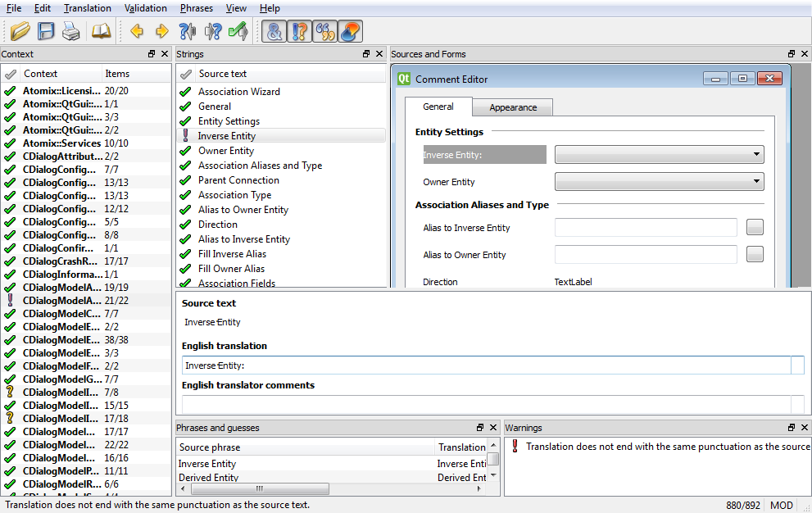Open the Validation menu
The width and height of the screenshot is (812, 513).
pos(146,8)
